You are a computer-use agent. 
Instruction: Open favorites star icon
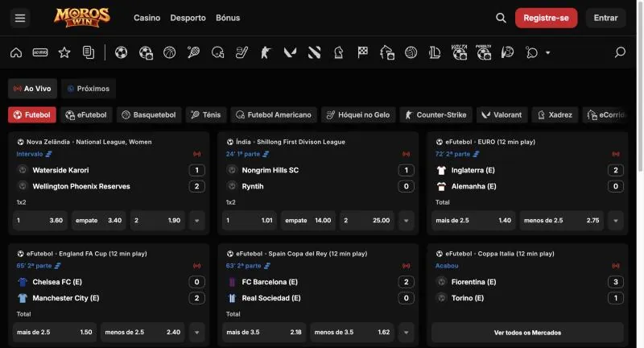tap(64, 52)
